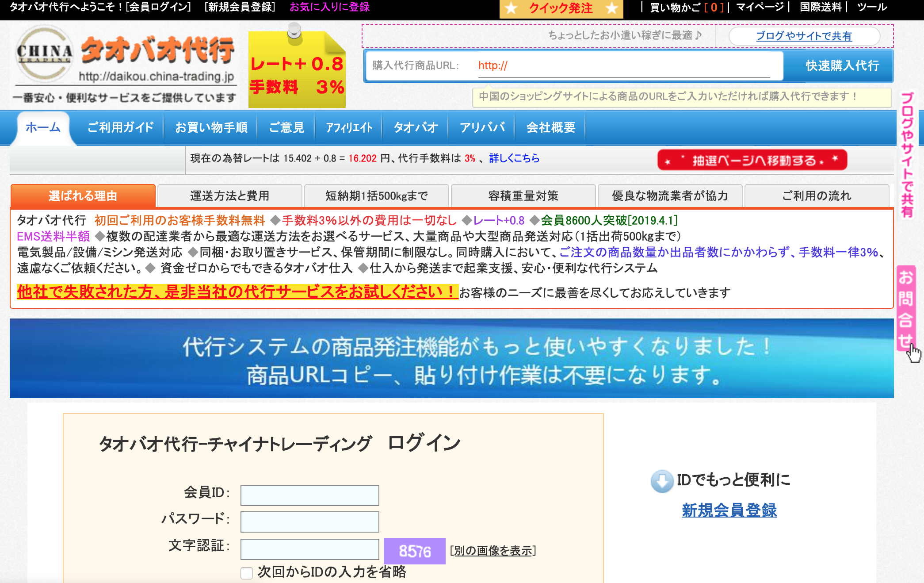Click the 手数料3%以外の費用は一切なし text
The height and width of the screenshot is (583, 924).
pos(369,220)
